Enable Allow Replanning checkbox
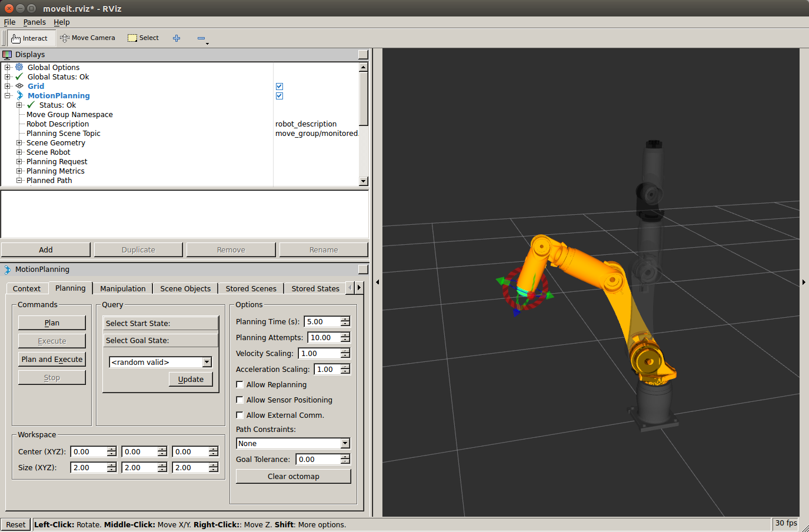 pos(240,385)
